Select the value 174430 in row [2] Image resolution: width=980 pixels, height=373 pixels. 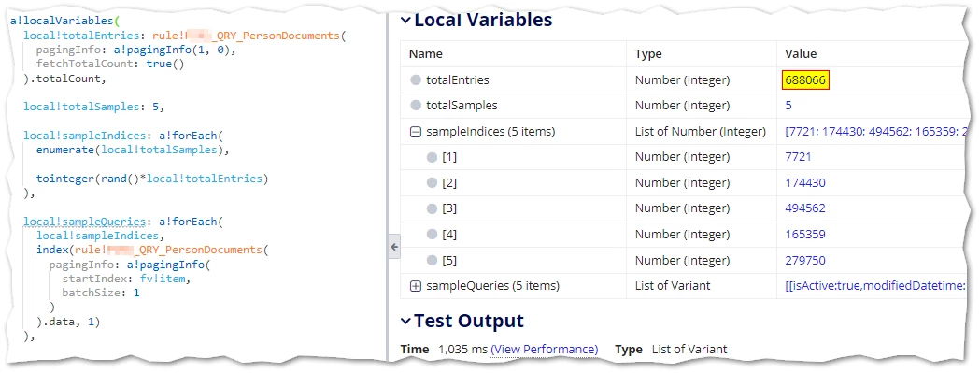[x=805, y=183]
